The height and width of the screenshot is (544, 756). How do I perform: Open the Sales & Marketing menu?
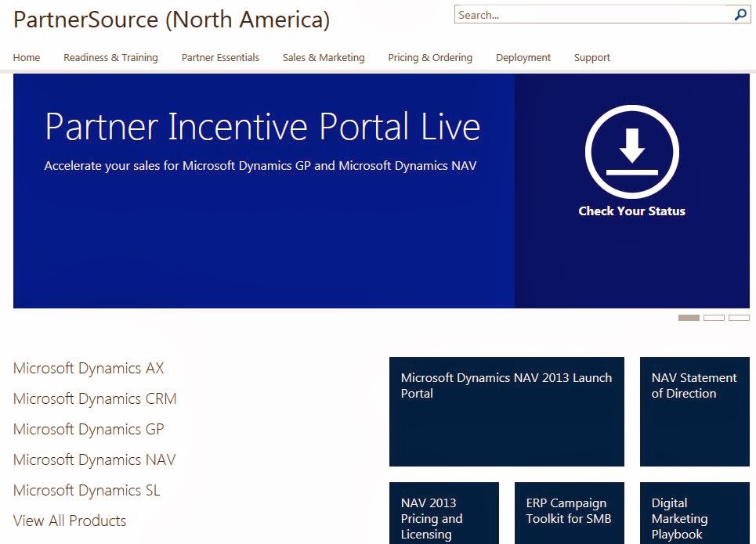(323, 57)
